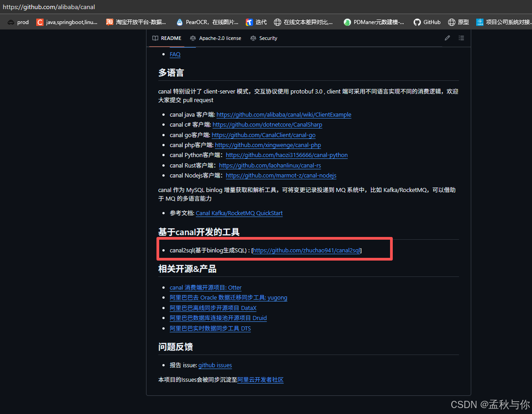The height and width of the screenshot is (414, 532).
Task: Open the GitHub bookmark
Action: click(x=427, y=22)
